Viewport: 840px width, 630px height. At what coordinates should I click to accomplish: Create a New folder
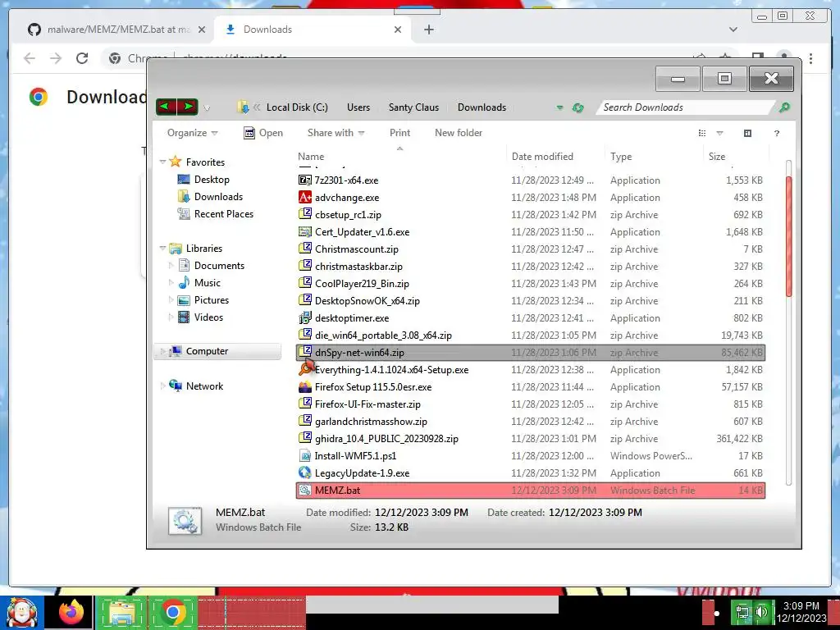(x=459, y=133)
